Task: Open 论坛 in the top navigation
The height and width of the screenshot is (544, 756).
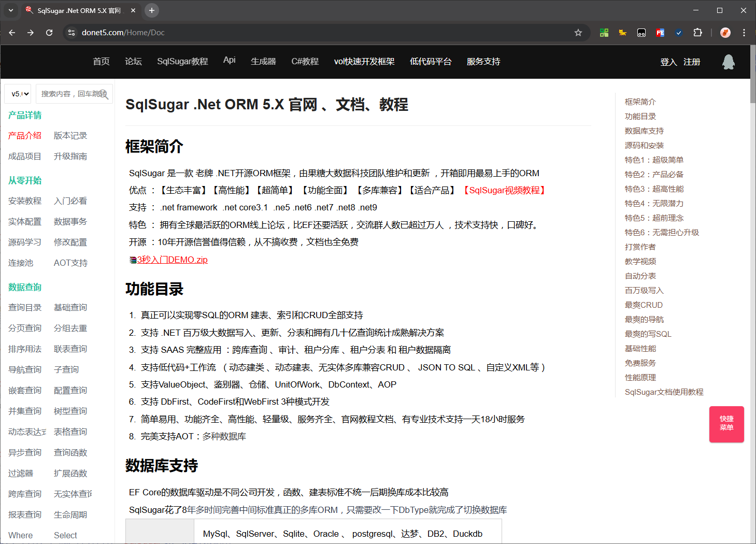Action: click(x=133, y=62)
